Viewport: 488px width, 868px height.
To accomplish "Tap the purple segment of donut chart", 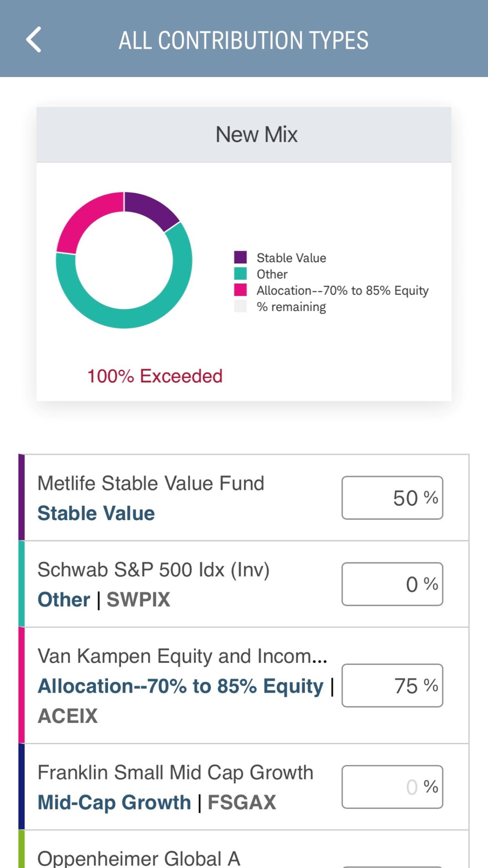I will click(151, 208).
